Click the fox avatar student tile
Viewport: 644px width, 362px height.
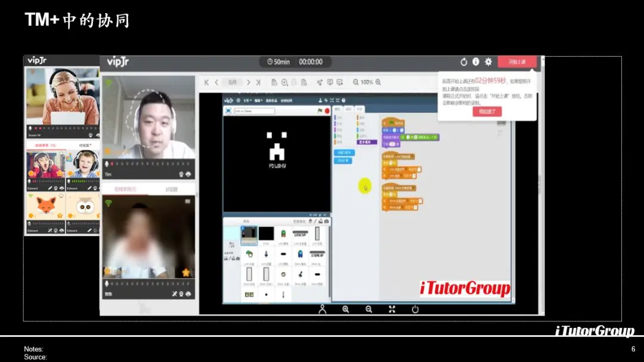(x=45, y=207)
